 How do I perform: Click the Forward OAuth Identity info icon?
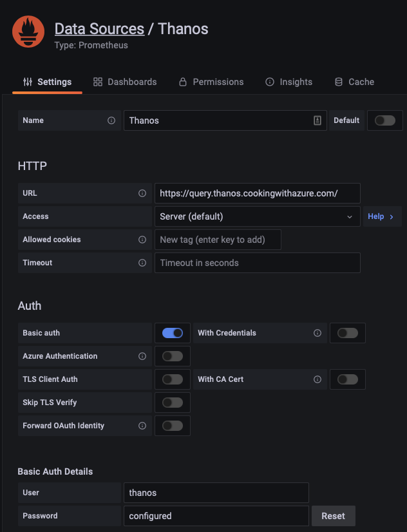click(x=142, y=426)
